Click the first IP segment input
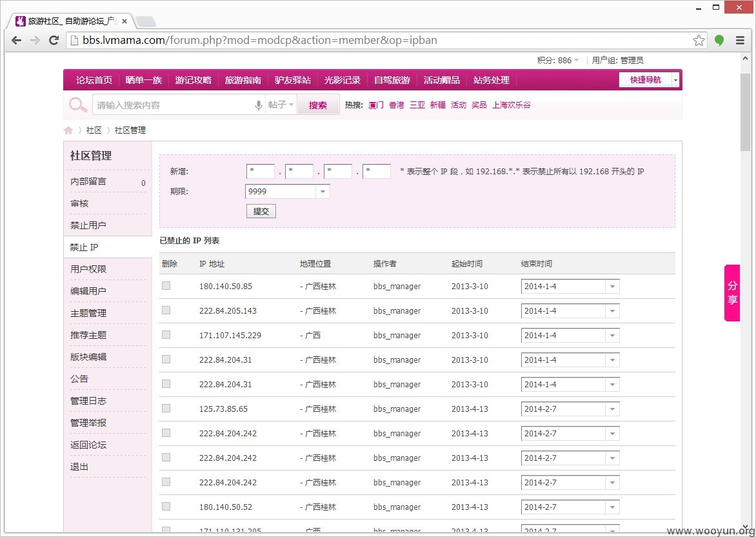Screen dimensions: 756x537 coord(261,171)
